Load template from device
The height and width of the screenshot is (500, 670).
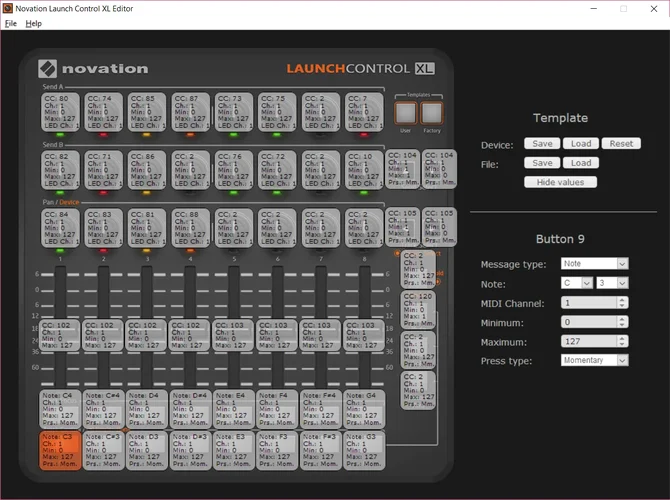pyautogui.click(x=581, y=144)
